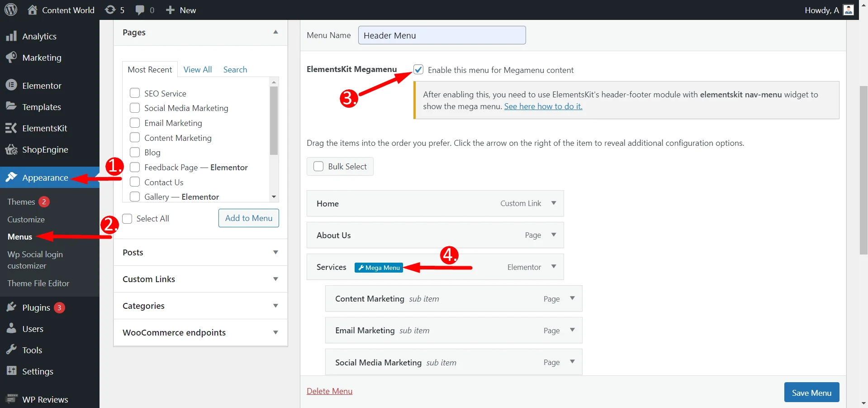Open the Elementor sidebar icon

[11, 85]
